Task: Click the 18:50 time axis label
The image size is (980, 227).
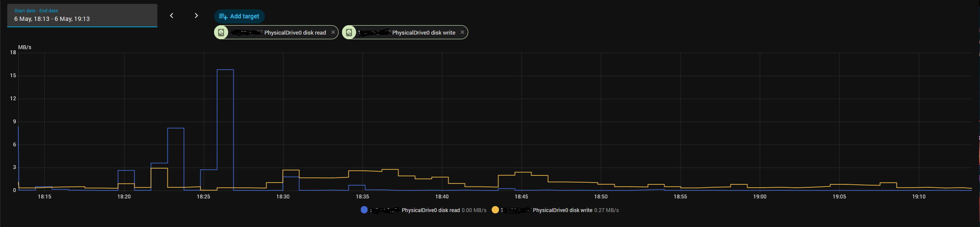Action: (601, 197)
